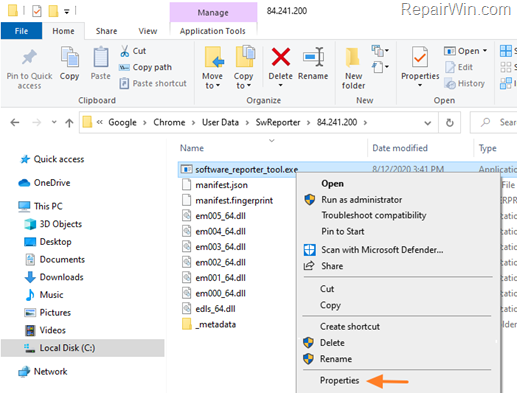517x393 pixels.
Task: Select Network in navigation pane
Action: tap(43, 371)
